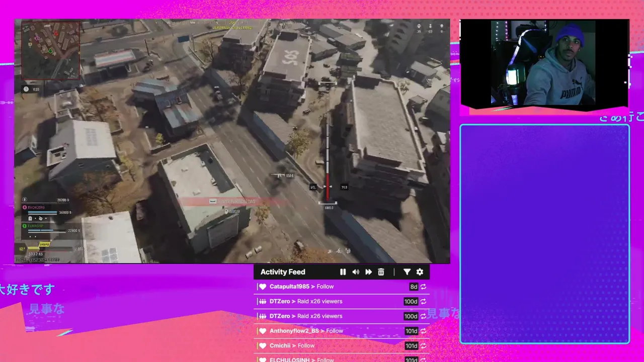The height and width of the screenshot is (362, 644).
Task: Click the heart icon beside Anthonyflow2_BS
Action: pos(262,331)
